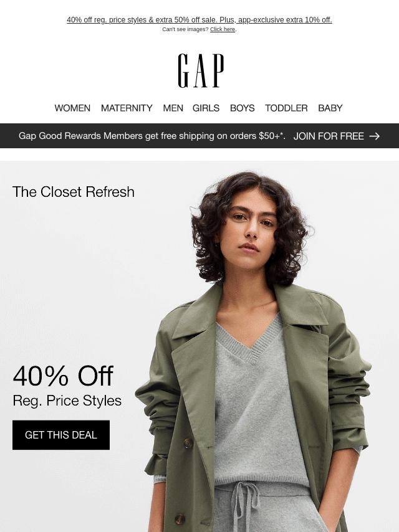The width and height of the screenshot is (399, 532).
Task: Click the arrow icon beside Join for Free
Action: pyautogui.click(x=374, y=136)
